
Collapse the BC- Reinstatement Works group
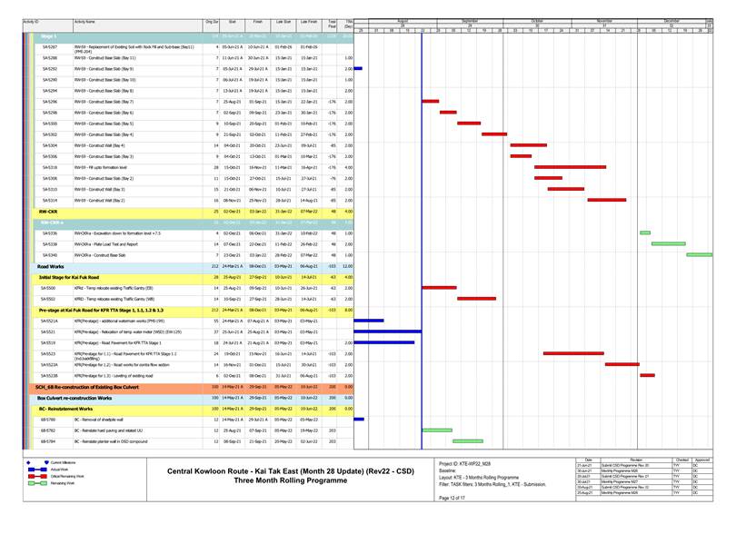[x=74, y=409]
